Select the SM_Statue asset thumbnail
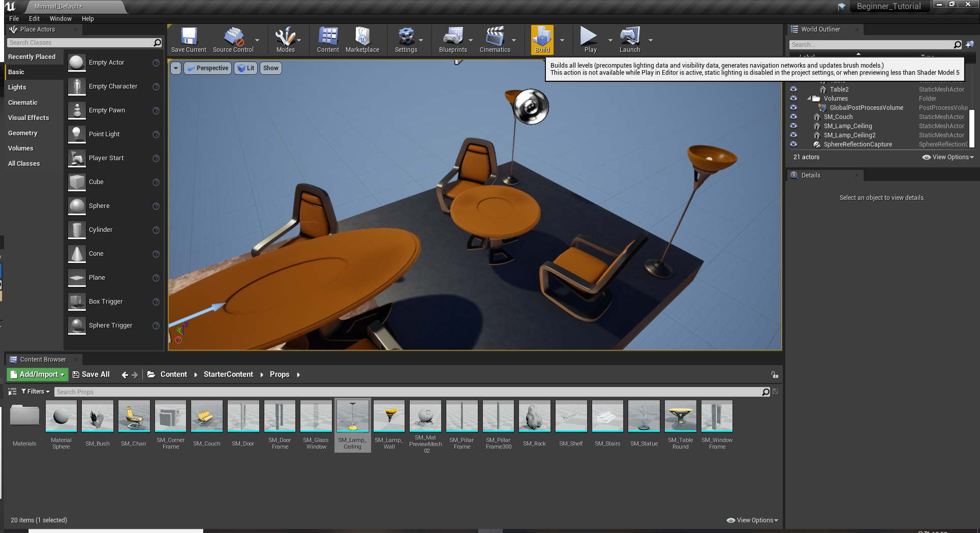 pyautogui.click(x=644, y=416)
